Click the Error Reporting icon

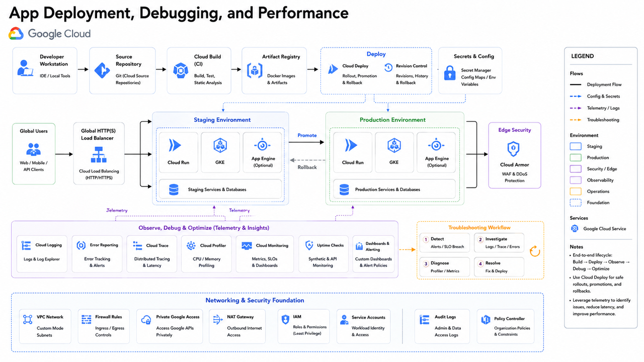click(81, 245)
